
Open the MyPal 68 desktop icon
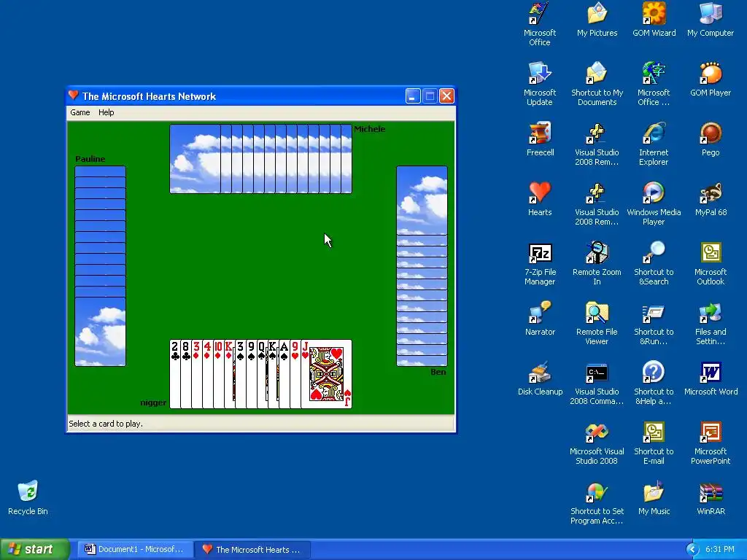point(711,199)
